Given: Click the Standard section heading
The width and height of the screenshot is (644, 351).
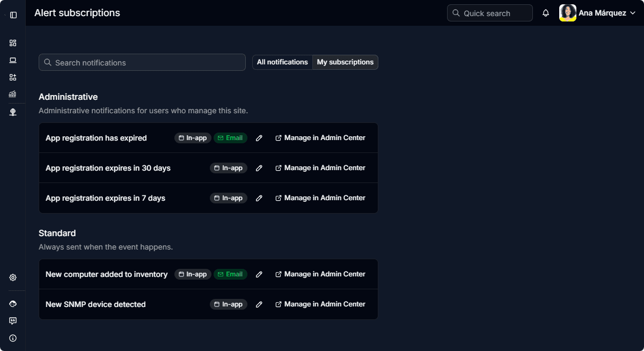Looking at the screenshot, I should click(x=57, y=233).
